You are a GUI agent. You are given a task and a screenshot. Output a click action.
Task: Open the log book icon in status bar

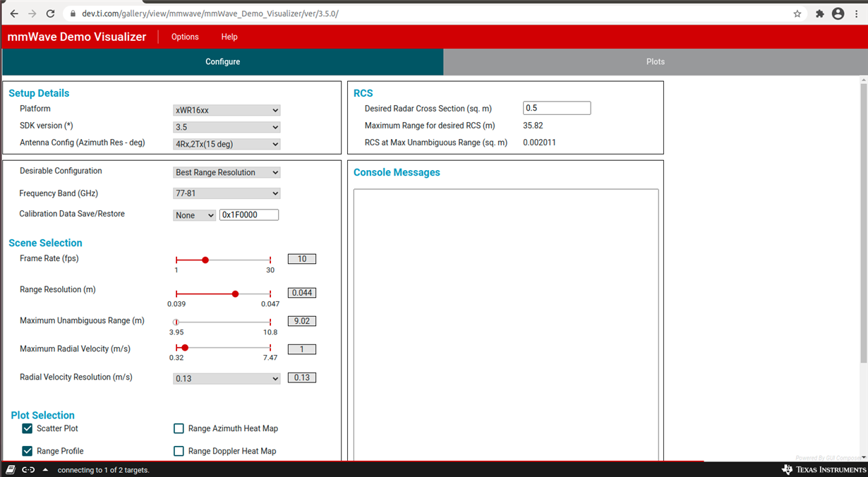tap(11, 469)
